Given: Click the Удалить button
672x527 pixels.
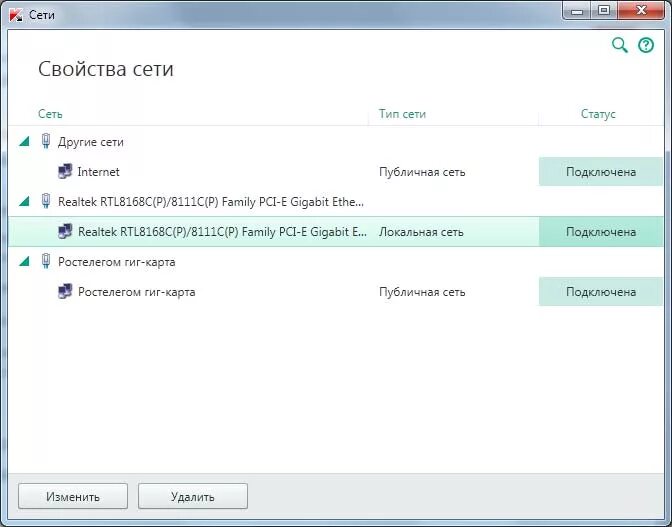Looking at the screenshot, I should coord(193,497).
